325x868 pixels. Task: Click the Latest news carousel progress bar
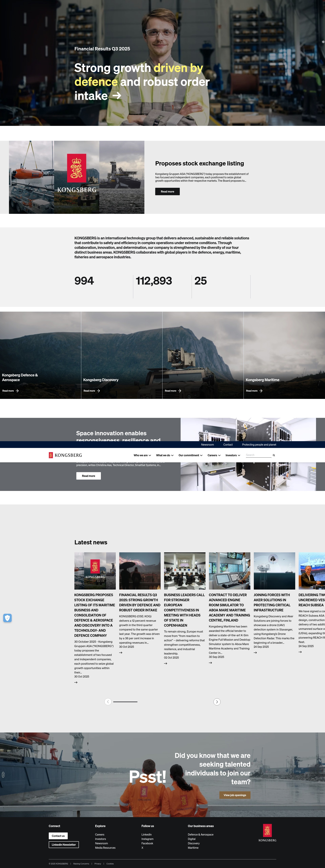pyautogui.click(x=125, y=702)
